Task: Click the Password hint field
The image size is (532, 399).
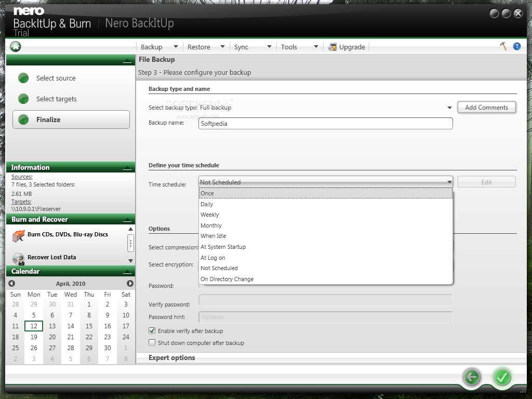Action: click(x=326, y=317)
